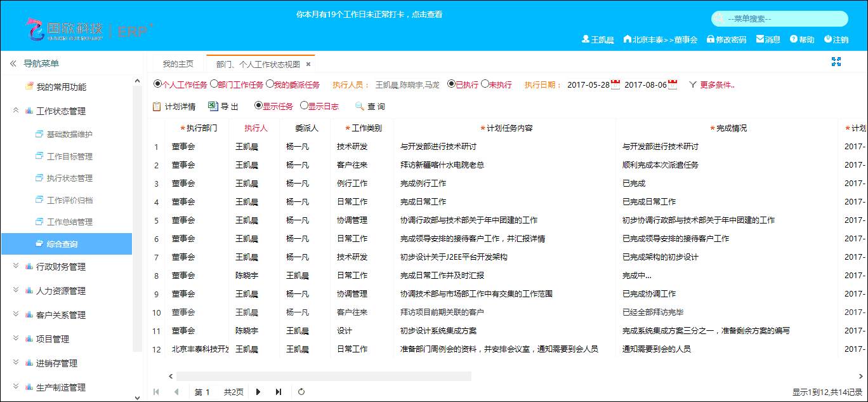The height and width of the screenshot is (402, 868).
Task: Switch to the 我的主页 tab
Action: click(178, 64)
